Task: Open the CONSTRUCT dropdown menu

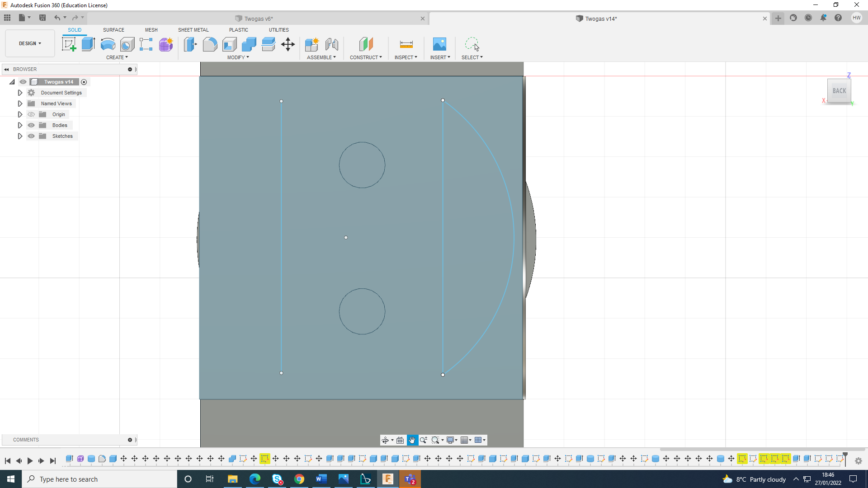Action: pos(366,57)
